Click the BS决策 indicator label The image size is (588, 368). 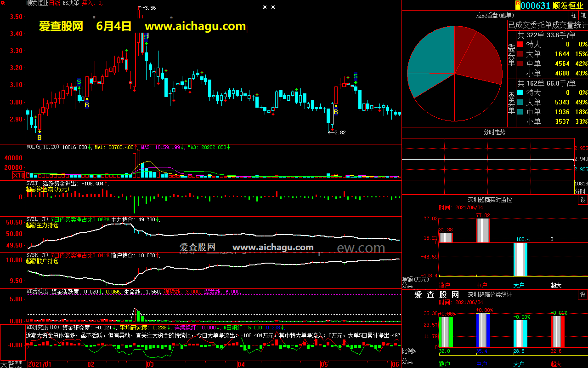(x=71, y=3)
